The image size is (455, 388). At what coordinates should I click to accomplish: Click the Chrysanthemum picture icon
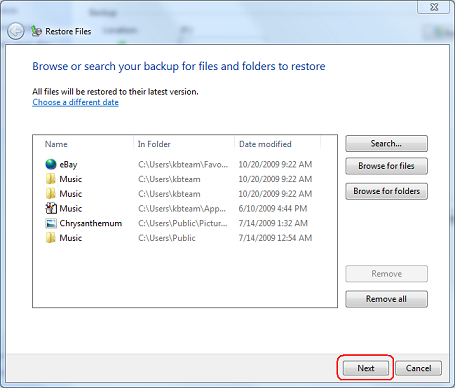coord(51,223)
